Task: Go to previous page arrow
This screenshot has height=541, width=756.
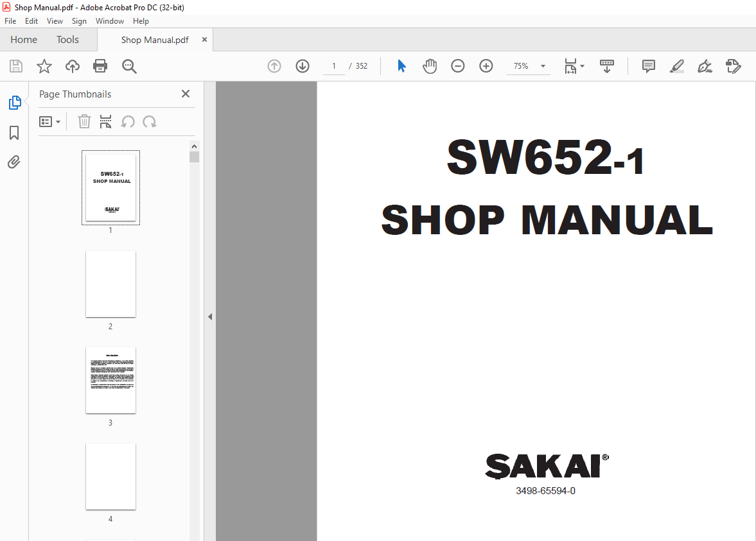Action: 274,66
